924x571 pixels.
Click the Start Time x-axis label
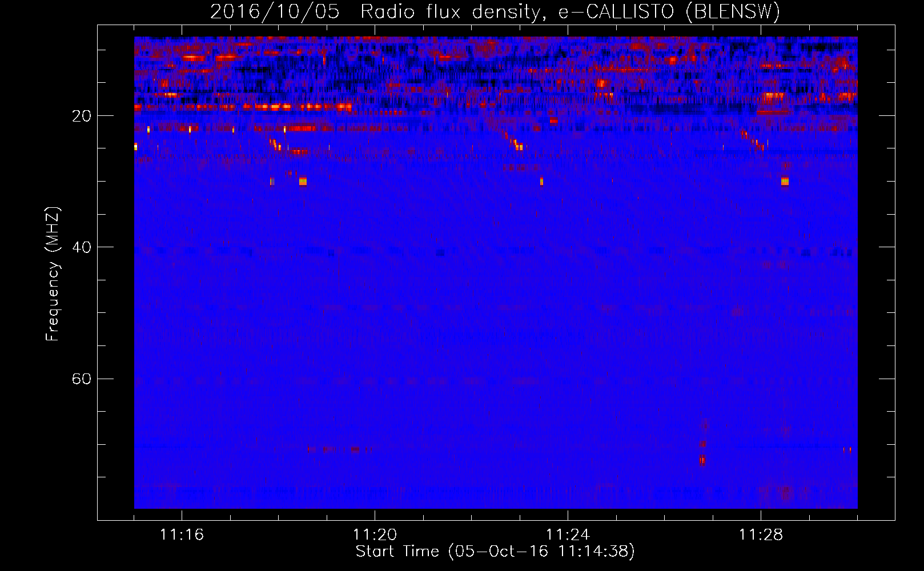point(495,552)
